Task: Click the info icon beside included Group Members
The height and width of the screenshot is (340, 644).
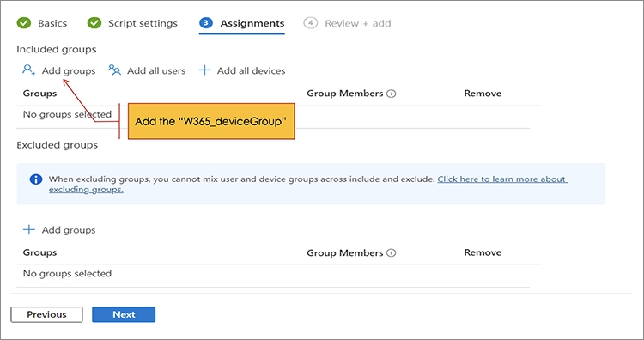Action: pyautogui.click(x=392, y=94)
